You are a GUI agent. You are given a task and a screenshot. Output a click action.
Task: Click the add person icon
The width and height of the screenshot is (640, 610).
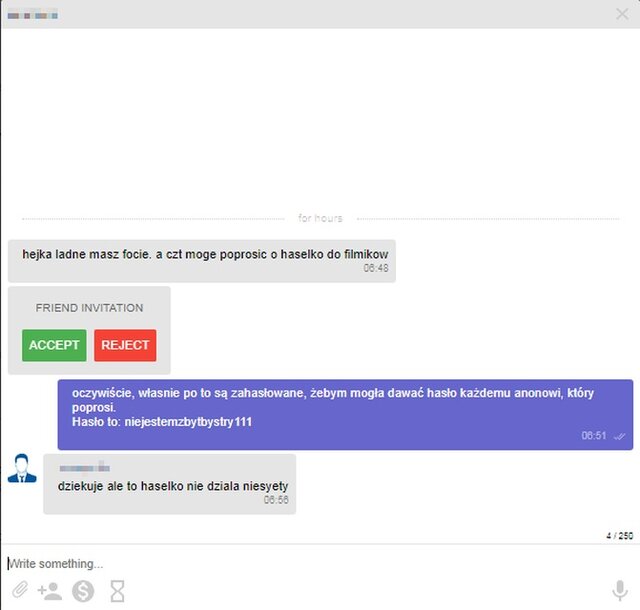[49, 591]
